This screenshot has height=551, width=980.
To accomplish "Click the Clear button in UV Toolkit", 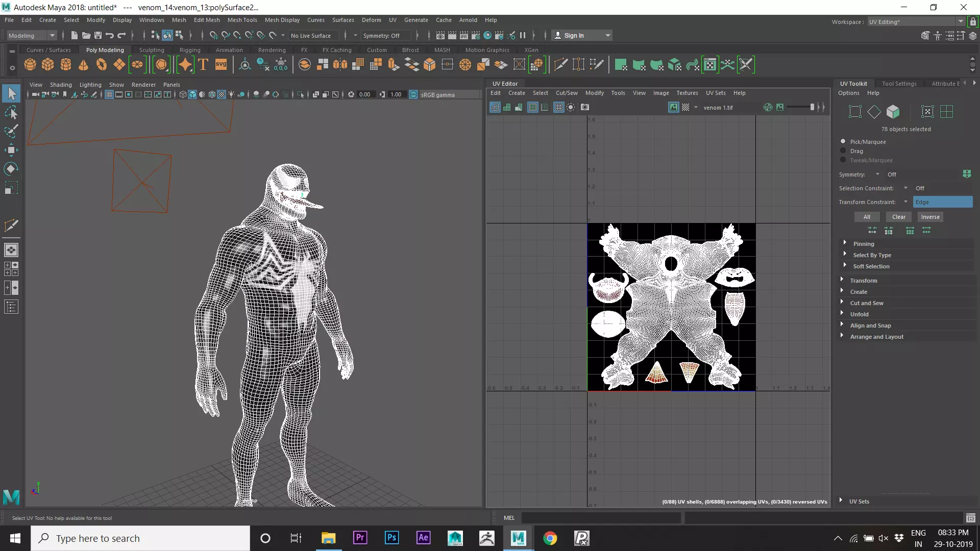I will point(898,217).
